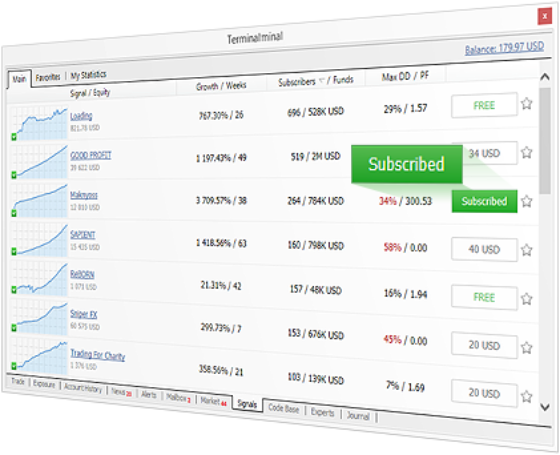
Task: Sort signals by Growth / Weeks header
Action: [x=221, y=86]
